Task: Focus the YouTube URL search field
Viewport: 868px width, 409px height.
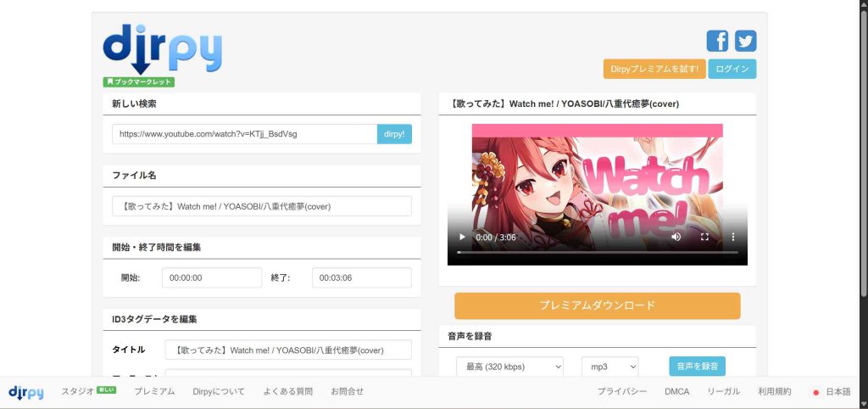Action: [245, 134]
